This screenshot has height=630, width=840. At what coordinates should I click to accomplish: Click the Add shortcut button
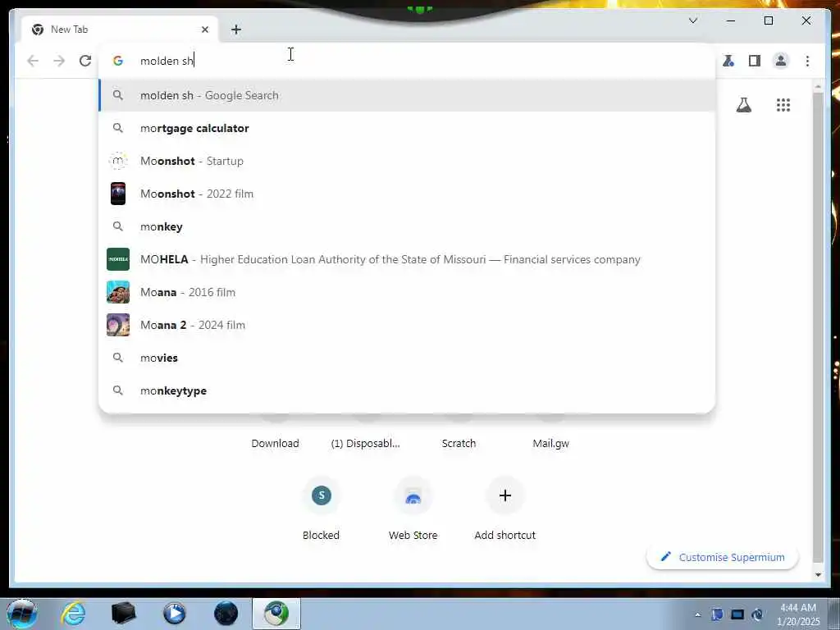coord(504,509)
